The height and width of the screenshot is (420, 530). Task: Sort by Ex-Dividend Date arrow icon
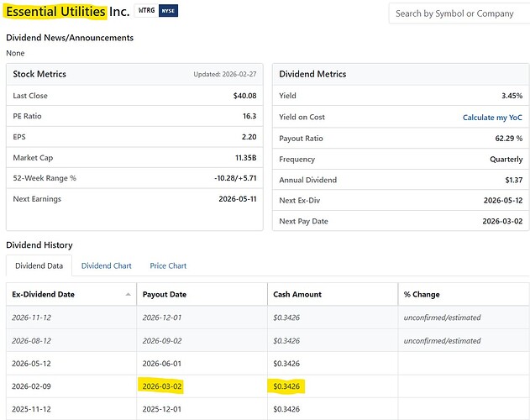(x=129, y=295)
